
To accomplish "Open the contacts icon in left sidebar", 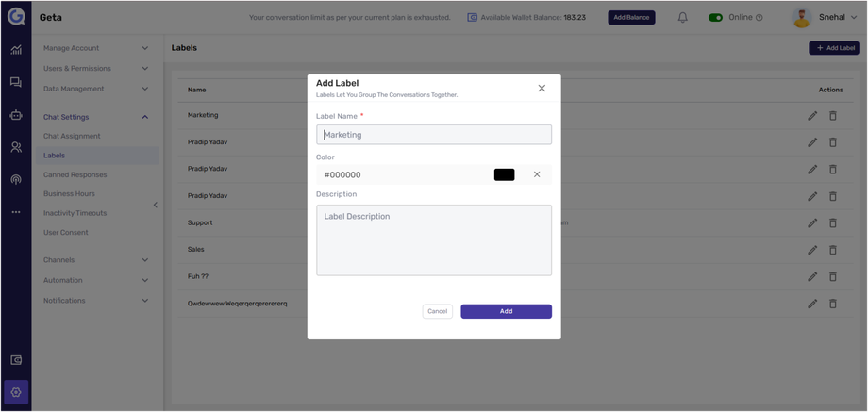I will (16, 147).
